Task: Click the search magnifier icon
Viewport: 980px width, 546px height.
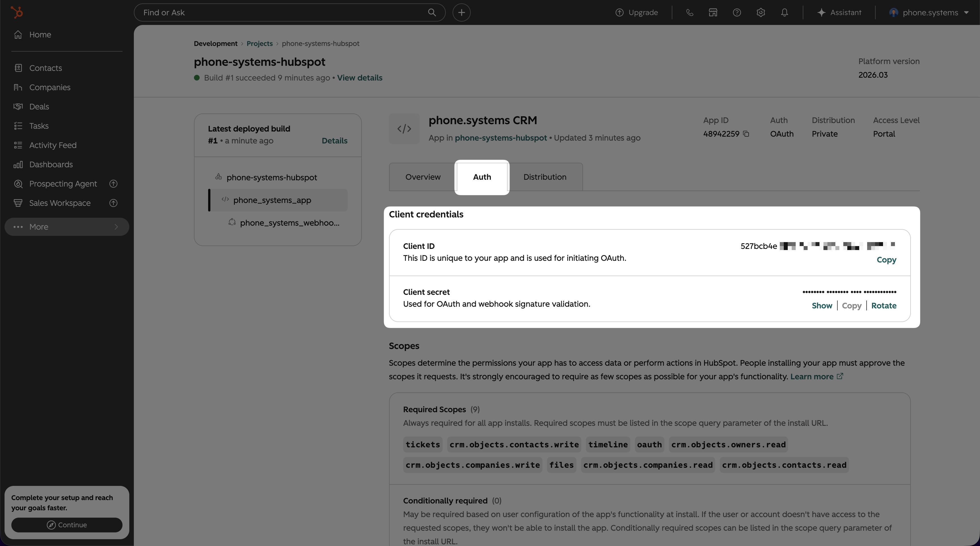Action: coord(432,12)
